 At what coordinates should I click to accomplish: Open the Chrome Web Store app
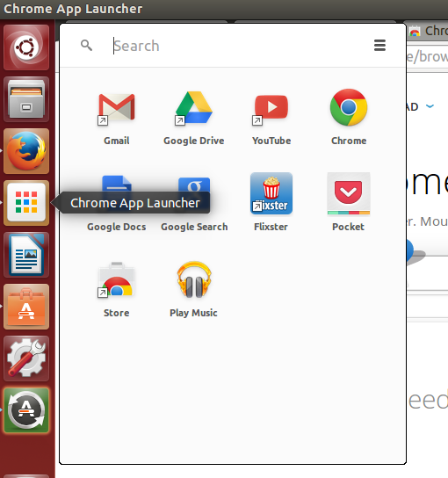pyautogui.click(x=117, y=279)
